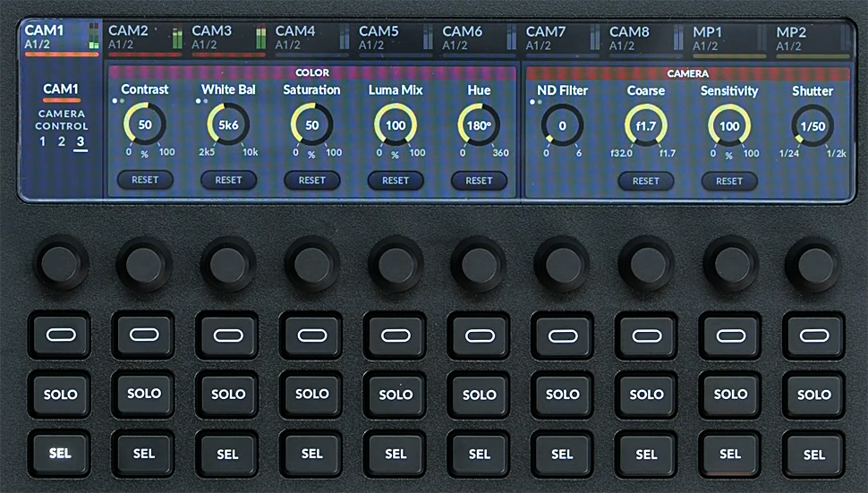The height and width of the screenshot is (493, 868).
Task: Click the oval button in MP2 column
Action: [814, 336]
